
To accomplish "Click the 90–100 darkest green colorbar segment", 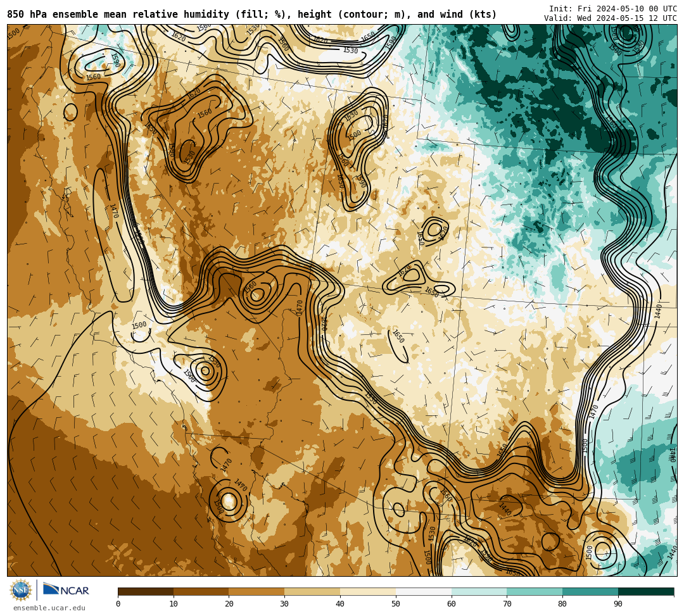I will pyautogui.click(x=646, y=591).
